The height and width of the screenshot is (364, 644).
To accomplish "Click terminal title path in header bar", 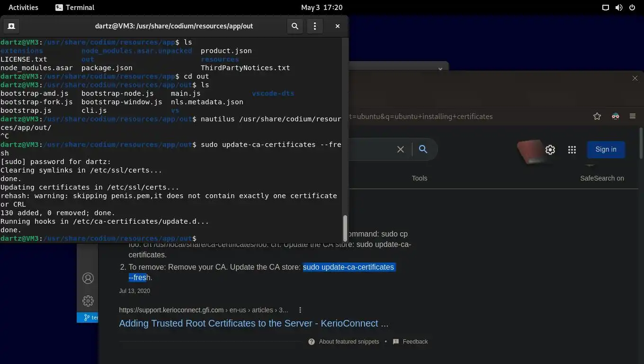I will [174, 26].
